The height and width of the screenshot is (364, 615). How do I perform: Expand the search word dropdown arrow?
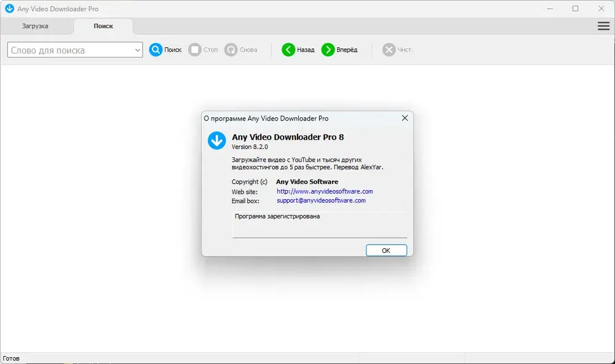tap(138, 50)
